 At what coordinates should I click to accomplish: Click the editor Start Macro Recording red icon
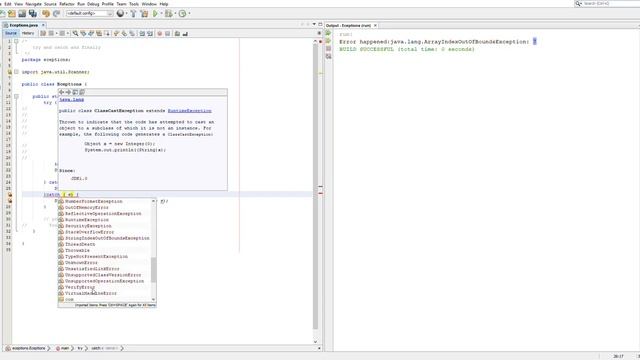click(x=160, y=33)
